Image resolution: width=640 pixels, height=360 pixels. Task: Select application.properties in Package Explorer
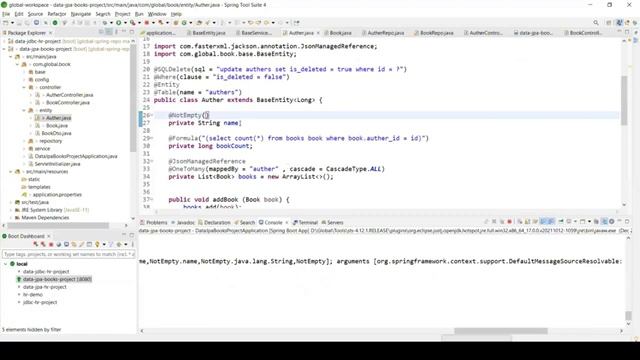point(57,195)
